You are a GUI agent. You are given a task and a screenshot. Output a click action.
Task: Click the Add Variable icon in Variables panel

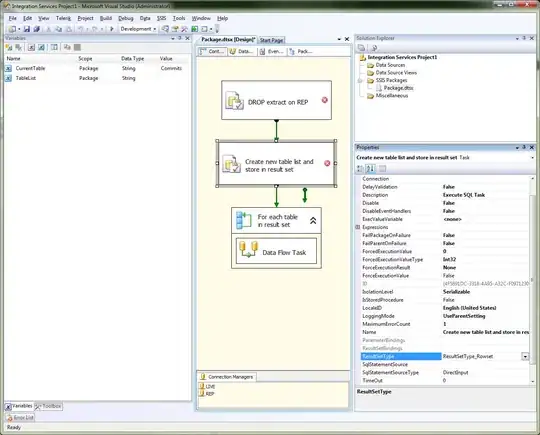tap(9, 48)
